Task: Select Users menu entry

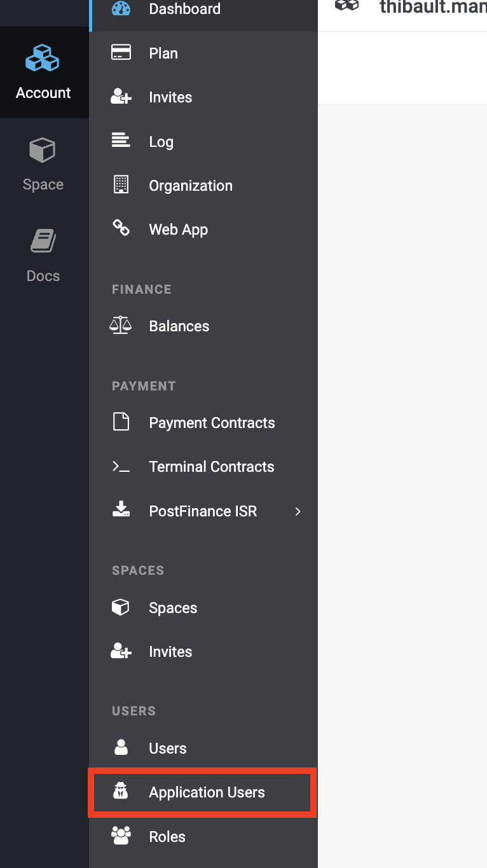Action: (x=167, y=748)
